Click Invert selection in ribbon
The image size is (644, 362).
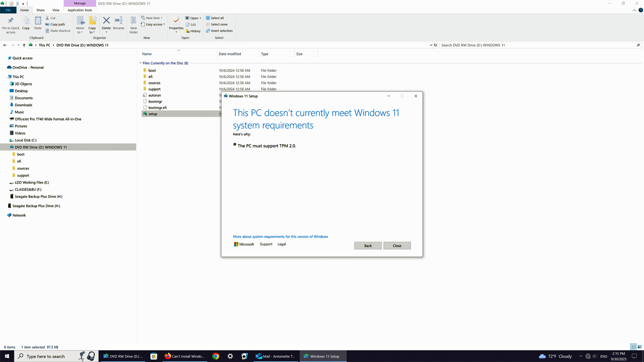(219, 31)
